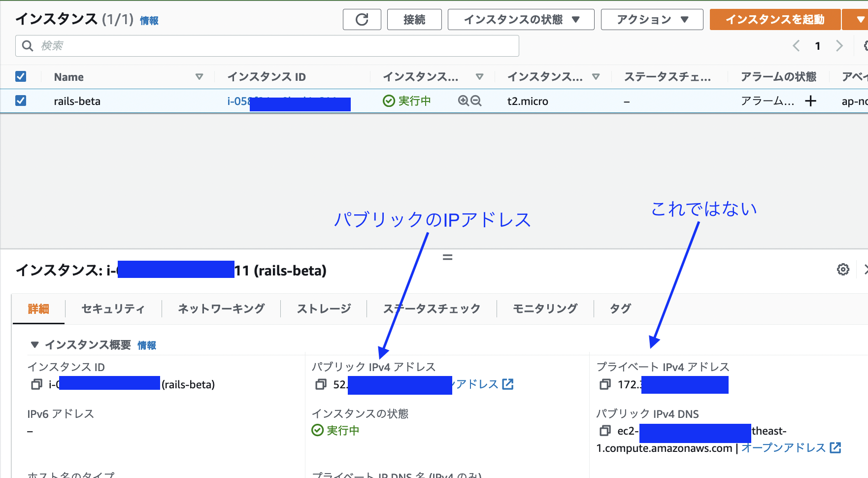Open the アクション dropdown

651,19
